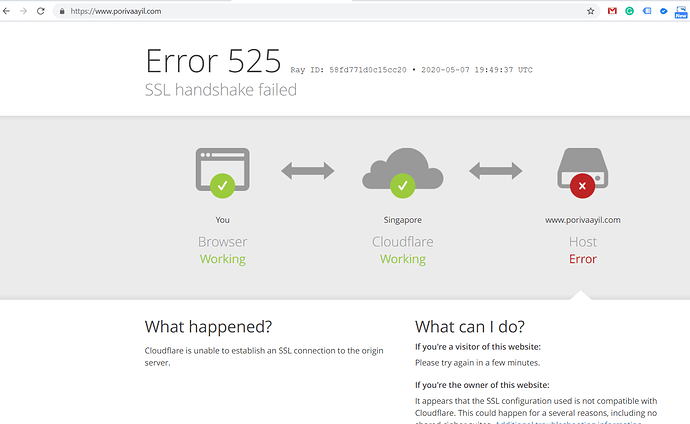The image size is (690, 424).
Task: Click the What happened? heading
Action: click(x=209, y=327)
